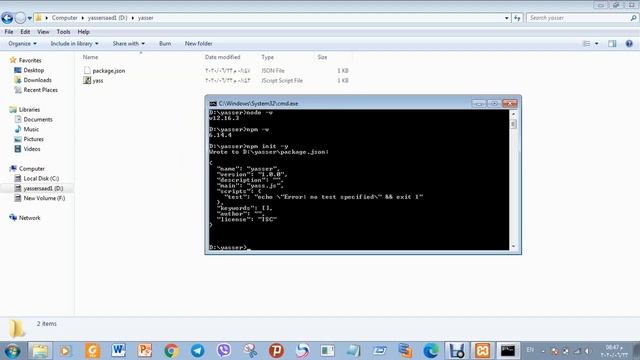The image size is (640, 360).
Task: Click the Back navigation arrow in Explorer
Action: click(x=7, y=18)
